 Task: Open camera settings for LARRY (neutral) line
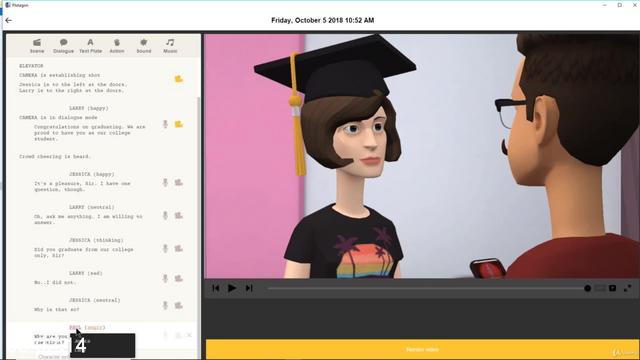point(179,216)
